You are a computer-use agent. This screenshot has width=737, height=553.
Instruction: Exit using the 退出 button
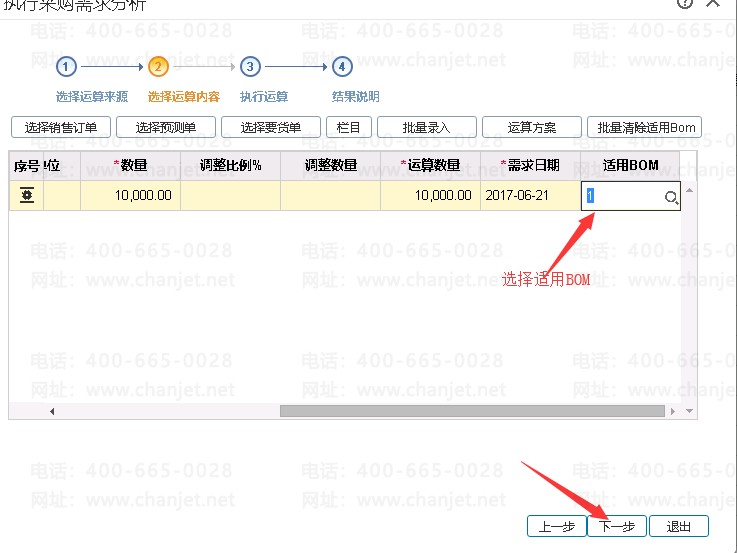679,526
